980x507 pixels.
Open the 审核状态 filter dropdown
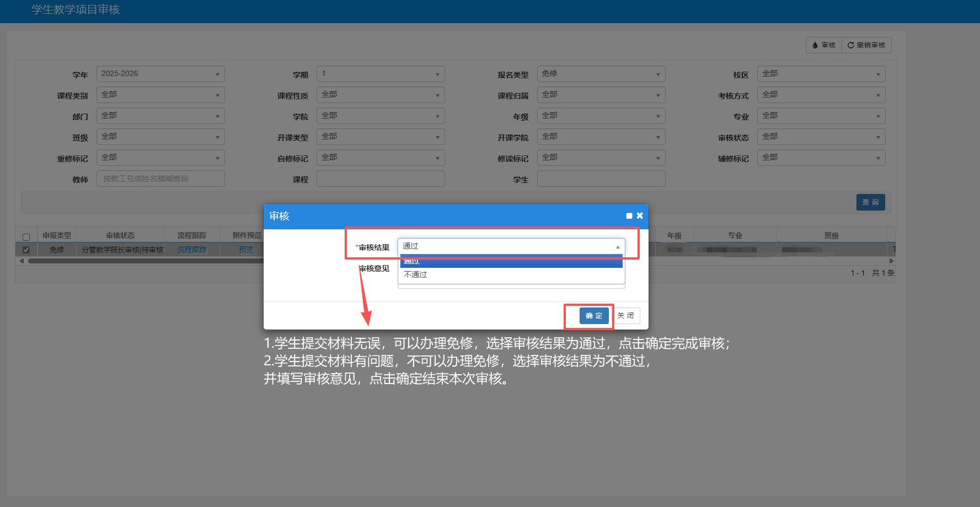click(x=821, y=137)
